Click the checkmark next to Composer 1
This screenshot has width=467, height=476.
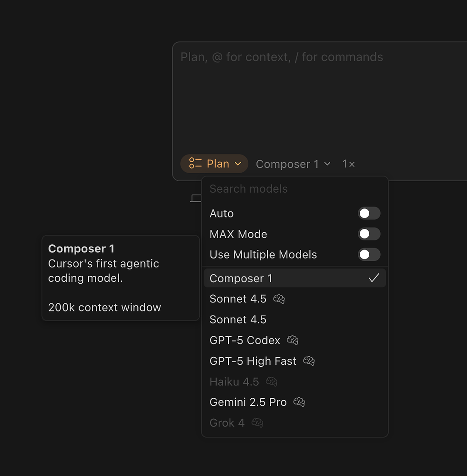click(374, 278)
